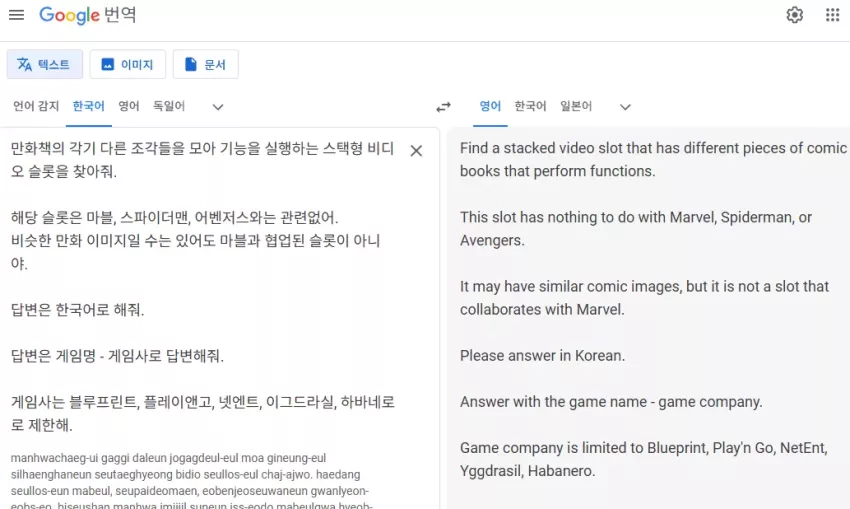Click source line '답변은 한국어로 해줘.'
The width and height of the screenshot is (850, 509).
[78, 310]
